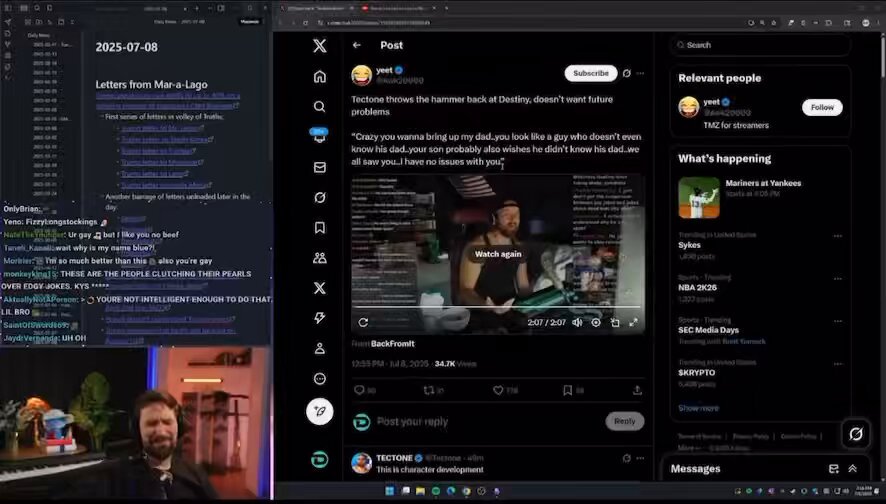Open NBA 2K26 trending topic
Screen dimensions: 886x504
point(697,288)
